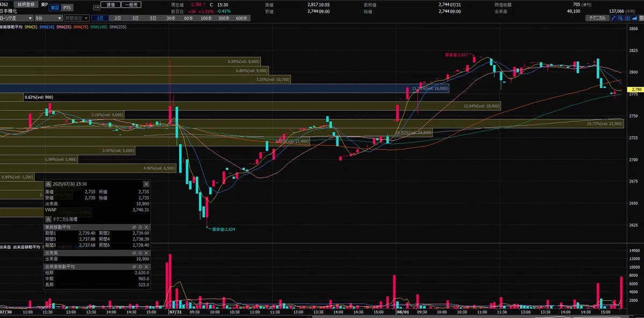Select the 100本 bar count tab
Viewport: 644px width, 318px height.
(x=206, y=18)
